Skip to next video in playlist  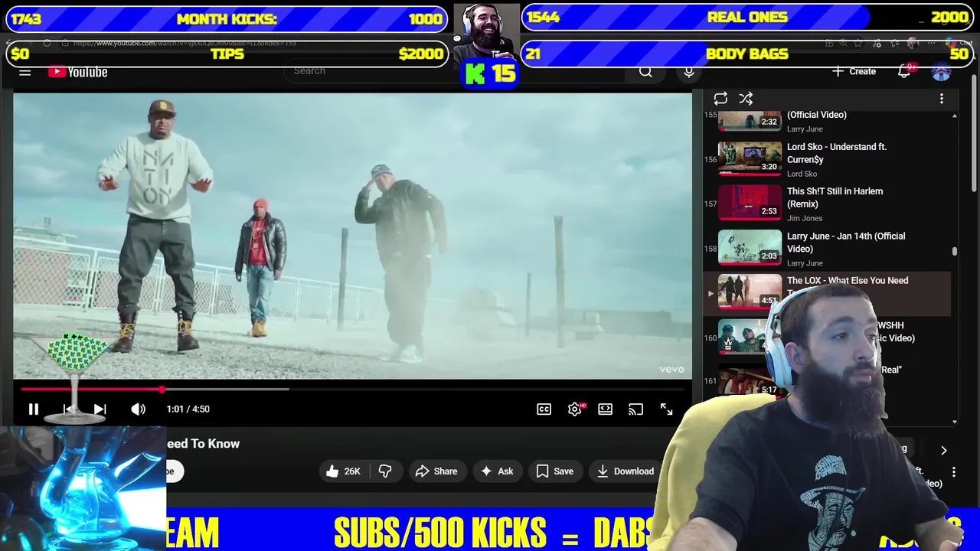coord(100,409)
